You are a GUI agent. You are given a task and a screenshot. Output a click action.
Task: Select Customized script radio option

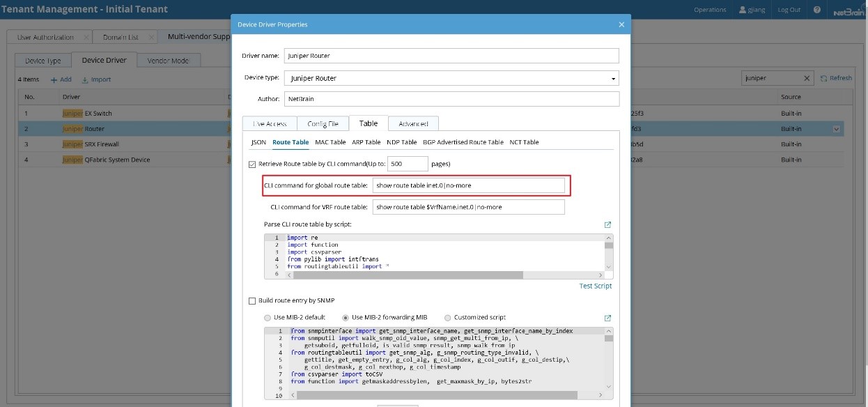(447, 318)
